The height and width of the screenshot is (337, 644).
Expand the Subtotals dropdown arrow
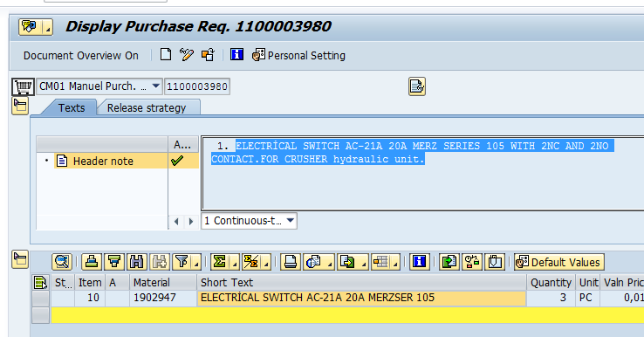click(266, 262)
